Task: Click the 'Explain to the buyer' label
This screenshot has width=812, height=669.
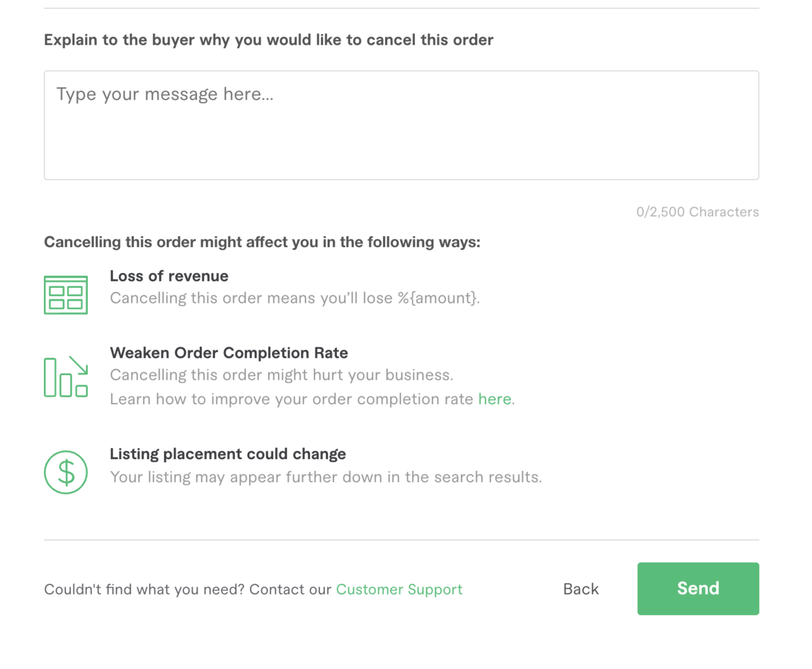Action: 269,40
